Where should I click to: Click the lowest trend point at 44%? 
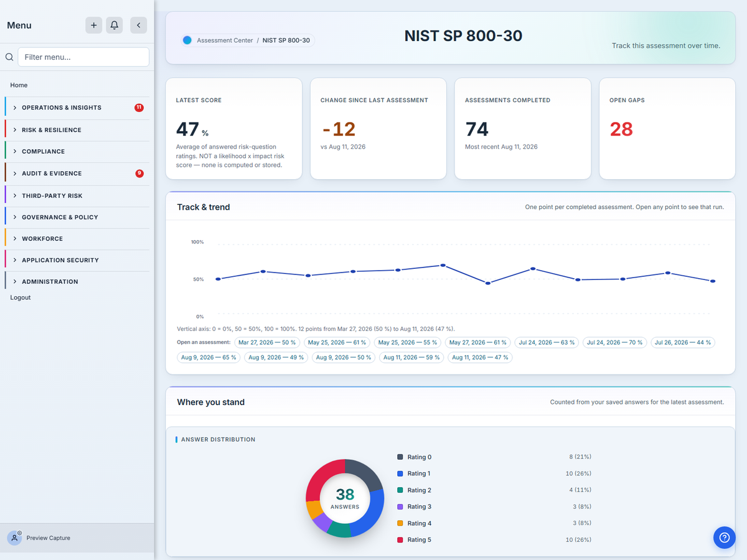pos(488,283)
